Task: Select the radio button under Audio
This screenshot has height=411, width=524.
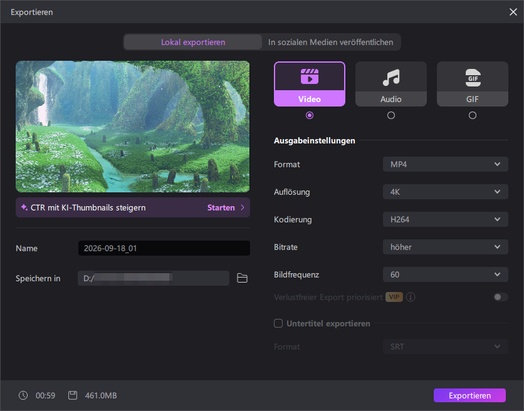Action: coord(391,115)
